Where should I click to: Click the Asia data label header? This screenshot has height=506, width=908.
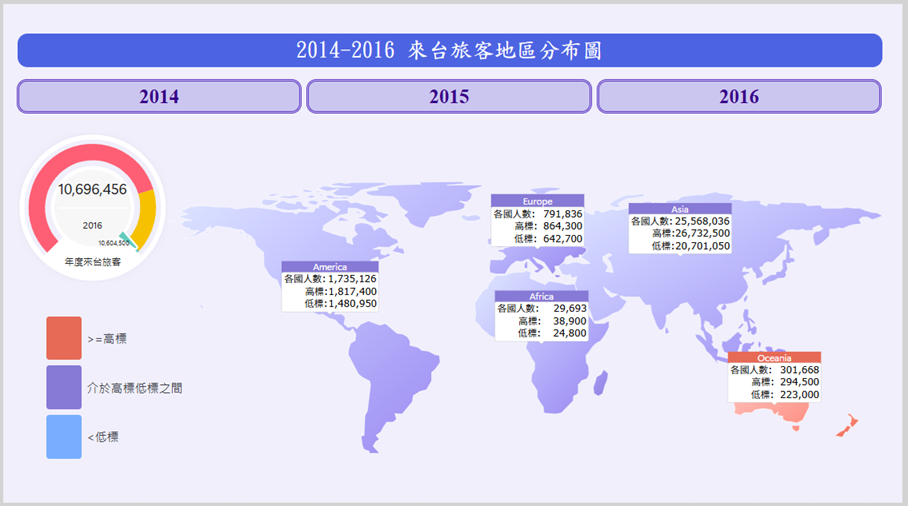[679, 209]
